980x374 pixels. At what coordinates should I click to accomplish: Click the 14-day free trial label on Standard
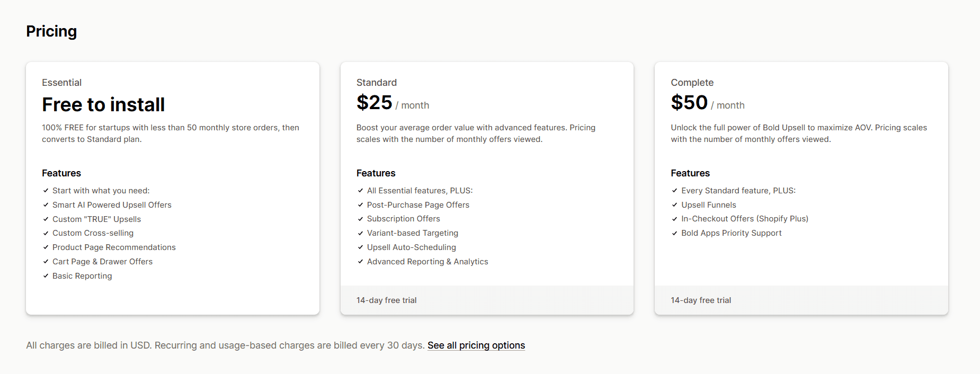point(386,300)
